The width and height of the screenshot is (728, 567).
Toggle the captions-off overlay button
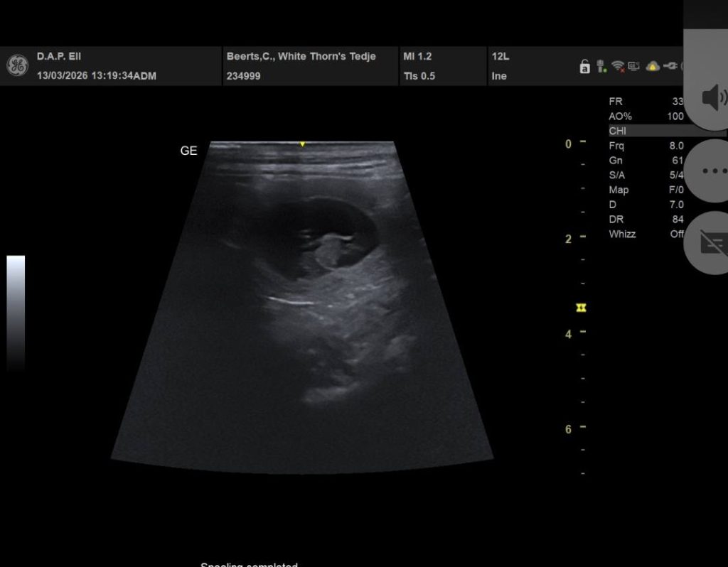click(711, 243)
